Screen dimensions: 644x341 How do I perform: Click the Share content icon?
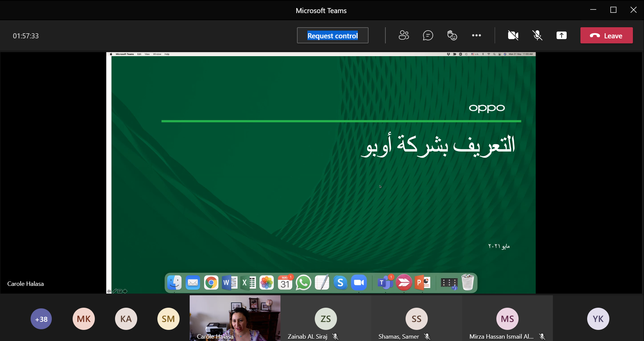(x=562, y=35)
